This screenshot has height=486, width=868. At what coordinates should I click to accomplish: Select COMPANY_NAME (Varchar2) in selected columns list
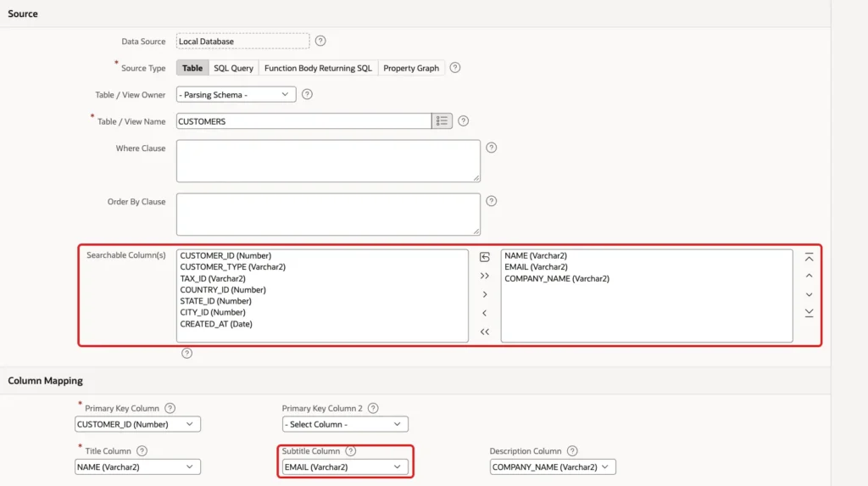click(x=556, y=278)
